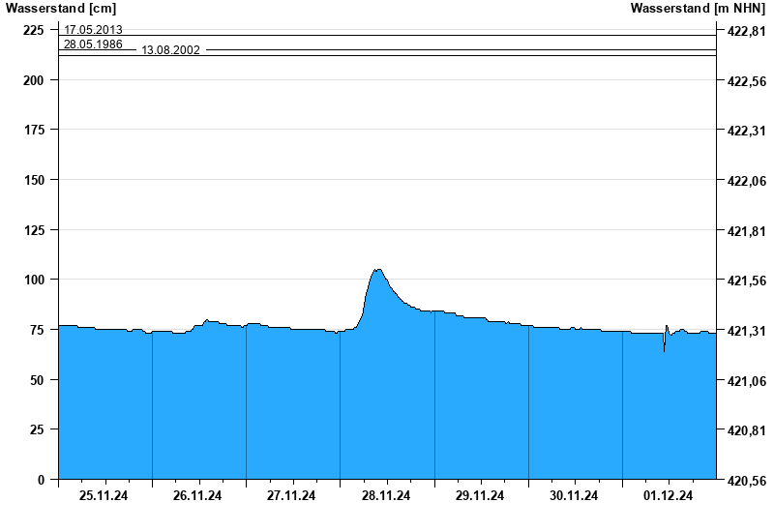The width and height of the screenshot is (774, 532).
Task: Click the 13.08.2002 reference line label
Action: point(171,50)
